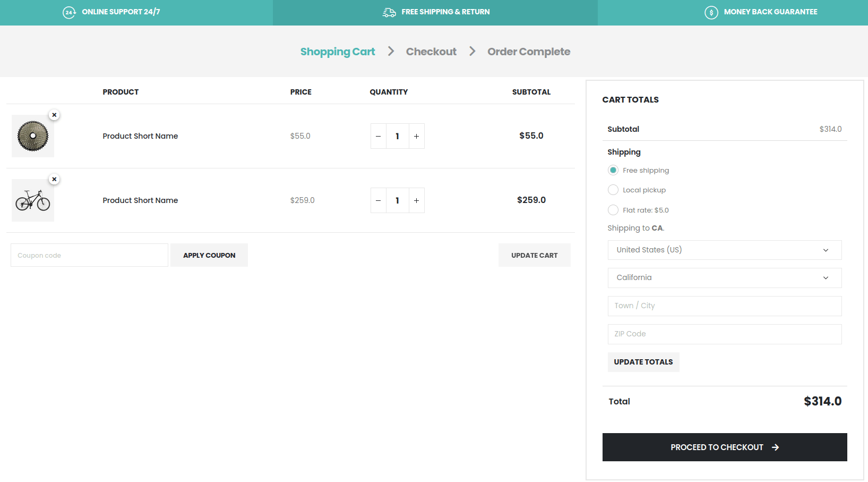Increase quantity of the $259.0 product
The image size is (868, 482).
click(x=417, y=201)
